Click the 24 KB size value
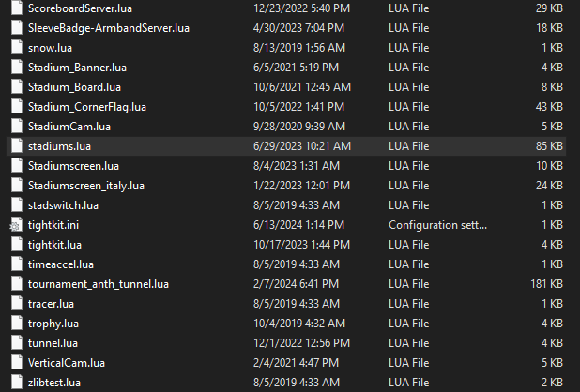 coord(549,186)
